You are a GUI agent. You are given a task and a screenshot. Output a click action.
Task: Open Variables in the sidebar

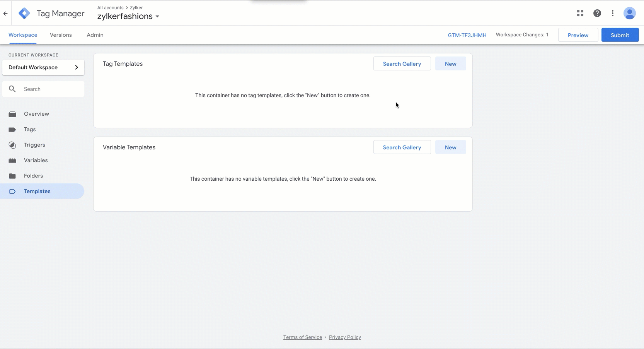pyautogui.click(x=42, y=160)
